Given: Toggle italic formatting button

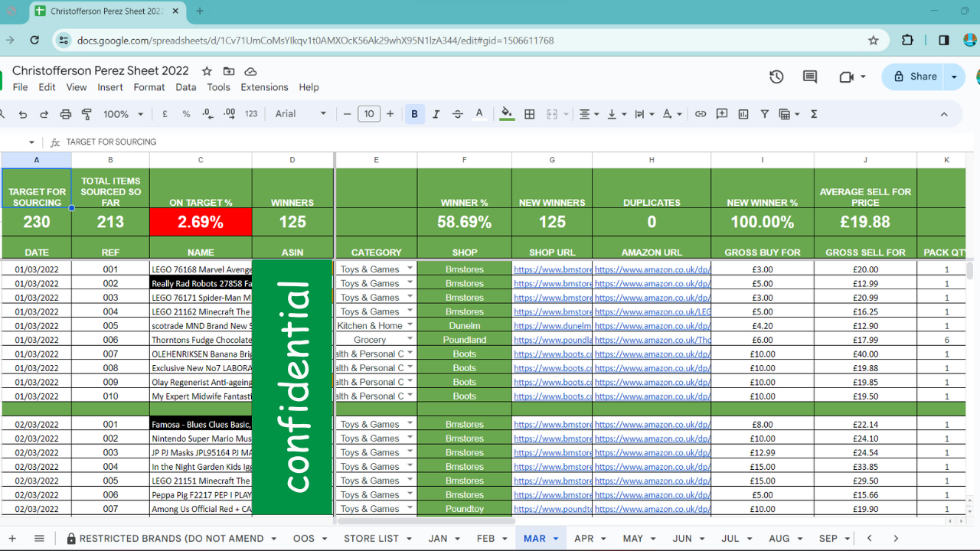Looking at the screenshot, I should point(436,114).
